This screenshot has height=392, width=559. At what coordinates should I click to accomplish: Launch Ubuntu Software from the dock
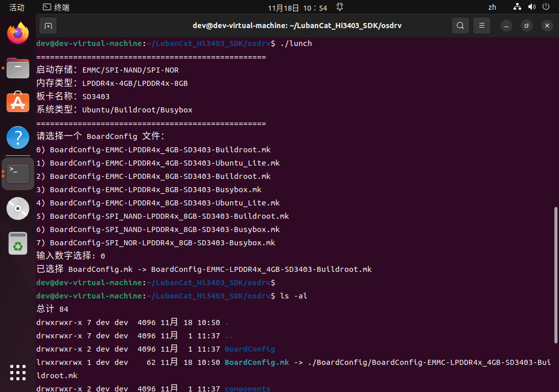click(x=17, y=102)
